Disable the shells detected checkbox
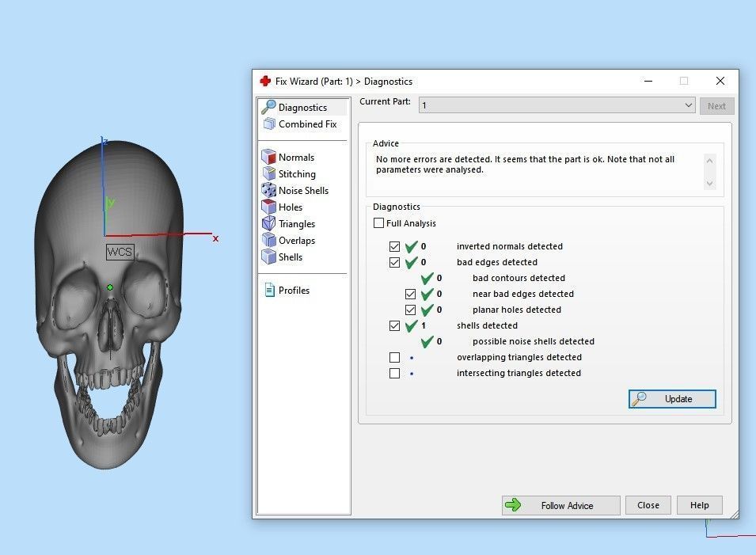Screen dimensions: 756x555 click(395, 325)
